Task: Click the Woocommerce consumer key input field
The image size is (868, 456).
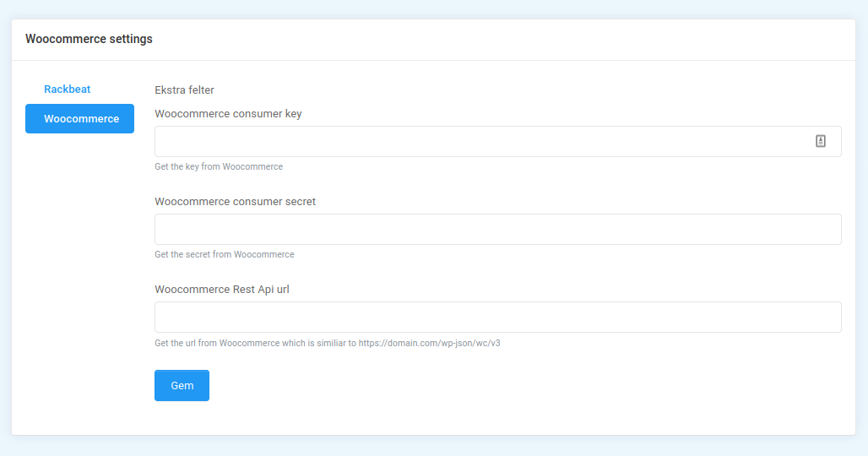Action: pos(497,141)
